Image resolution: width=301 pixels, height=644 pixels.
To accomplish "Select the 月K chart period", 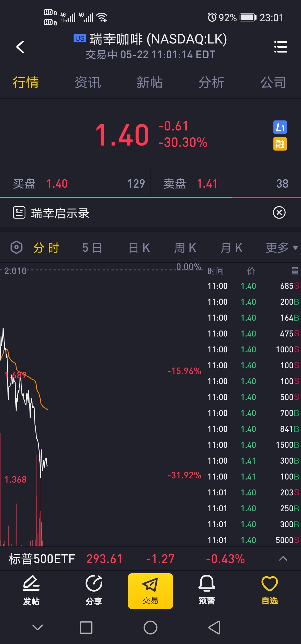I will [x=231, y=248].
